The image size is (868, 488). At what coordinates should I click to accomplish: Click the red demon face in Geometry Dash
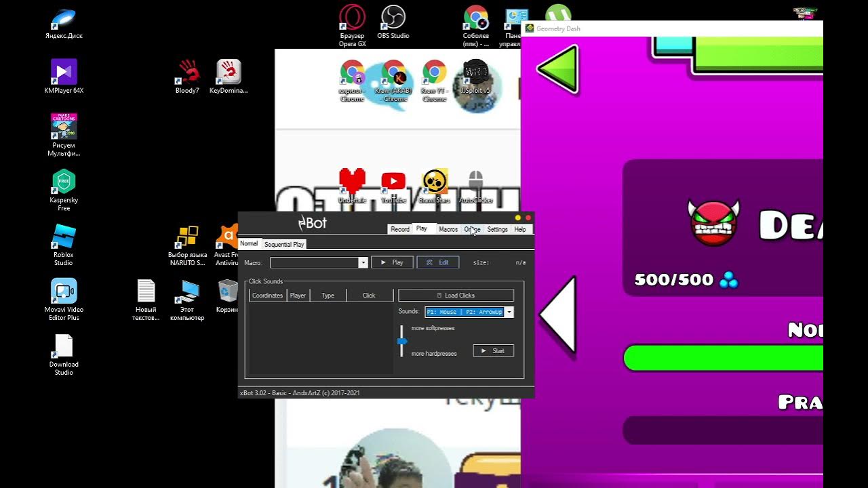pyautogui.click(x=713, y=223)
